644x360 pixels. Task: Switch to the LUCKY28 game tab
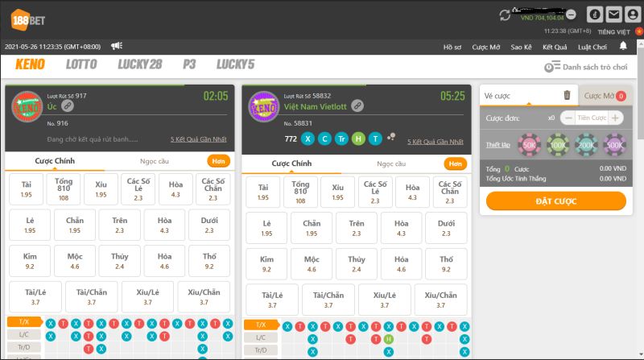(x=139, y=64)
